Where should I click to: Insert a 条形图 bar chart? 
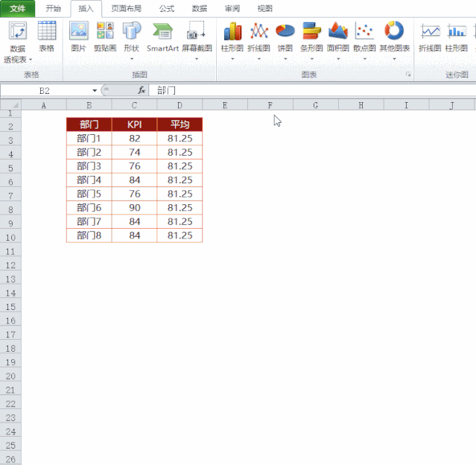coord(311,31)
